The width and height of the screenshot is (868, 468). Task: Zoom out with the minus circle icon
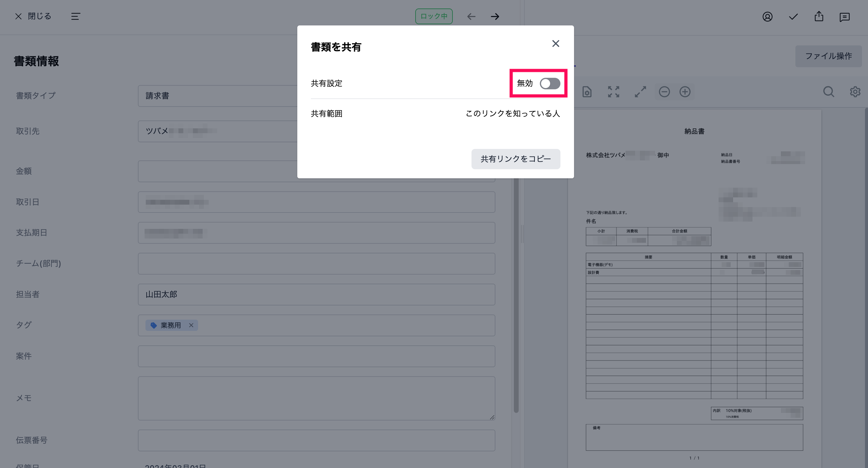[x=664, y=92]
